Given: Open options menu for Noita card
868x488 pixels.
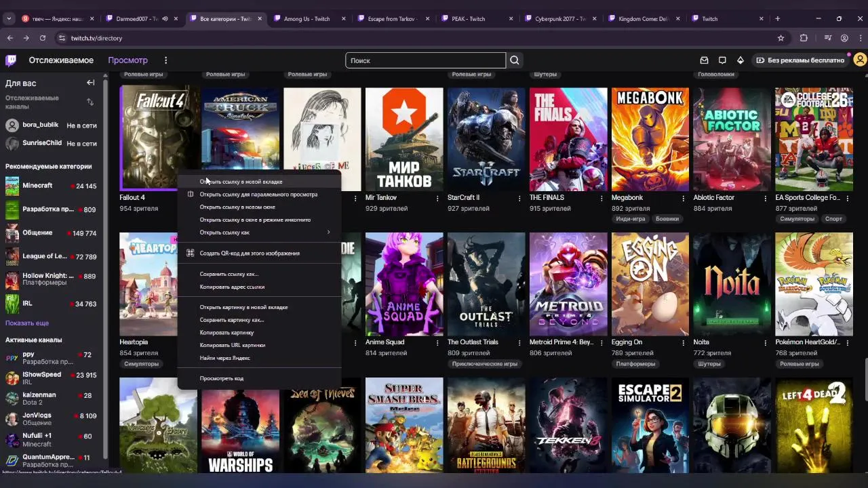Looking at the screenshot, I should coord(766,342).
